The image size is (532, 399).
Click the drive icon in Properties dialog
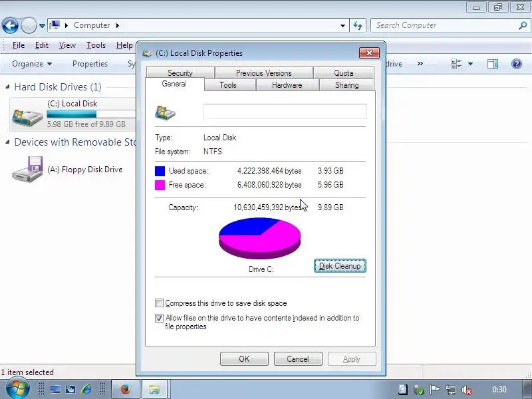[x=165, y=112]
